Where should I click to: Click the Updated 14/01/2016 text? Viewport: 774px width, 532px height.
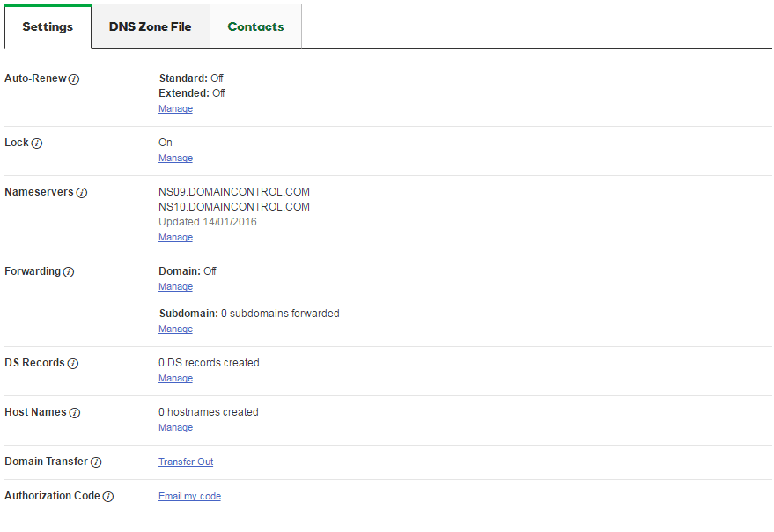coord(207,222)
